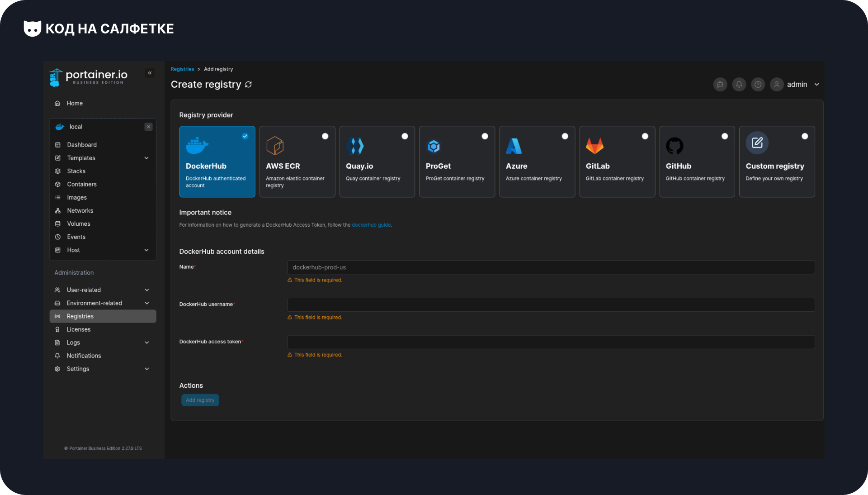868x495 pixels.
Task: Select the DockerHub provider radio button
Action: point(245,136)
